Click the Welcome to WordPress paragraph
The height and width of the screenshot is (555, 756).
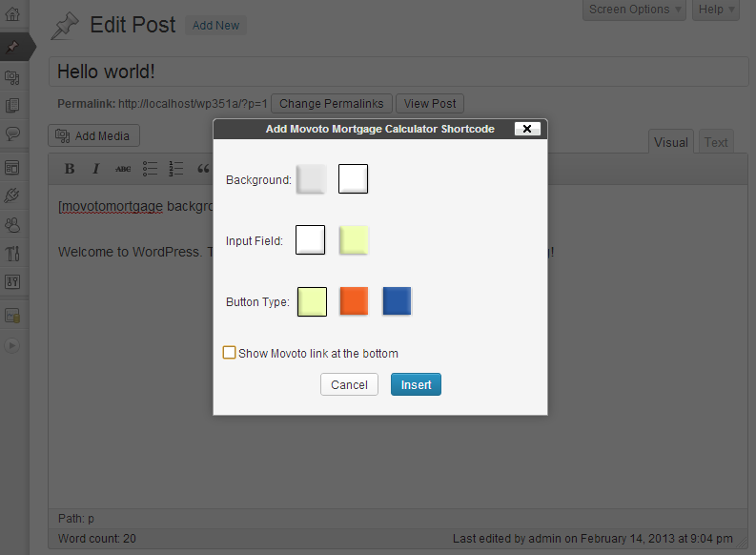tap(135, 252)
